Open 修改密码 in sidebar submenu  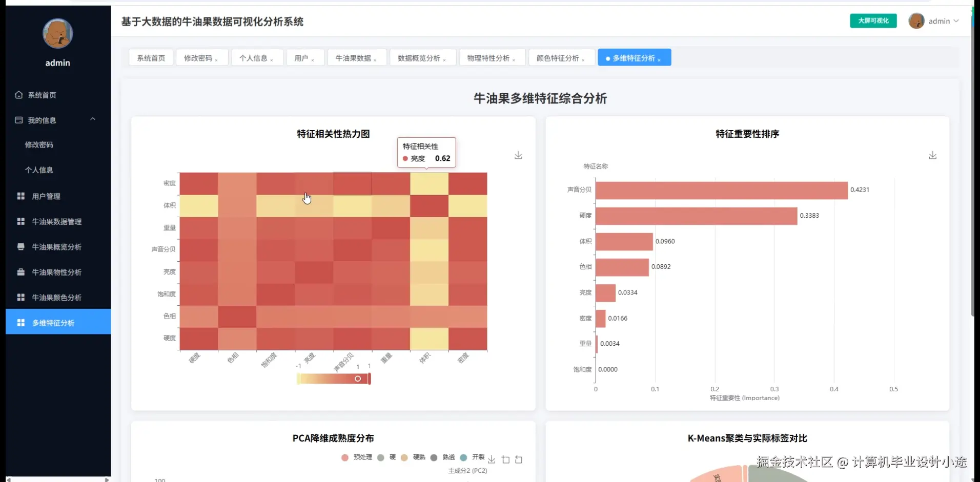click(39, 145)
